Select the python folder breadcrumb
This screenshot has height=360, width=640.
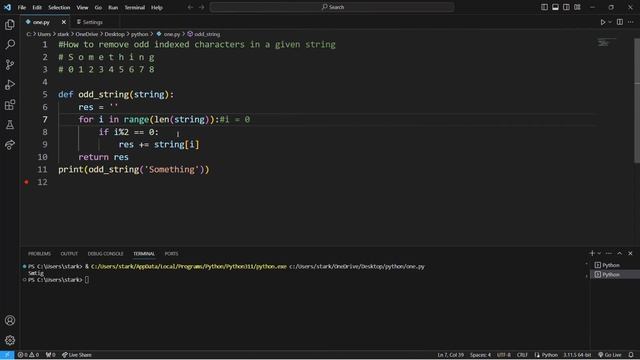[139, 34]
